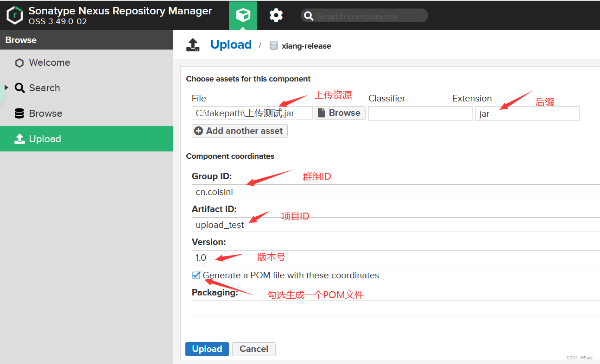Click the Add another asset button
This screenshot has height=364, width=600.
coord(240,131)
